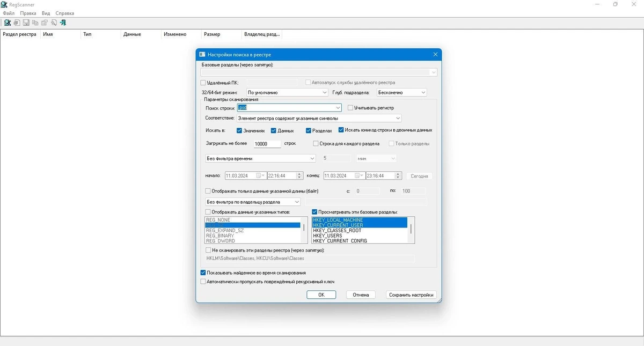Screen dimensions: 644x346
Task: Open the Файл menu
Action: tap(9, 13)
